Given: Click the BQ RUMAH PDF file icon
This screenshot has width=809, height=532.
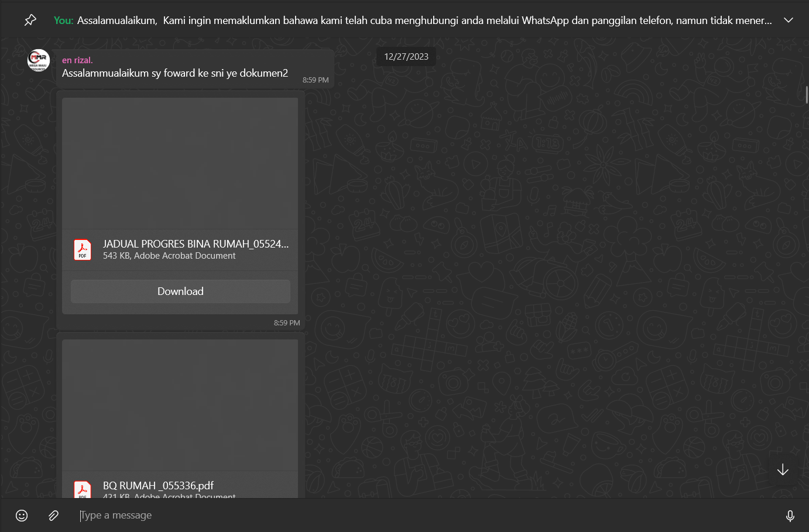Looking at the screenshot, I should coord(83,489).
